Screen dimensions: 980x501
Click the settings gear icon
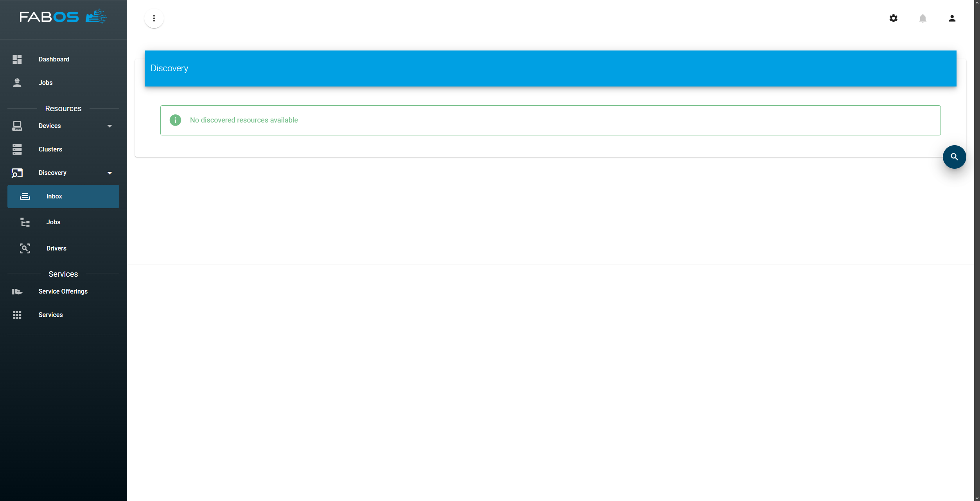tap(893, 18)
